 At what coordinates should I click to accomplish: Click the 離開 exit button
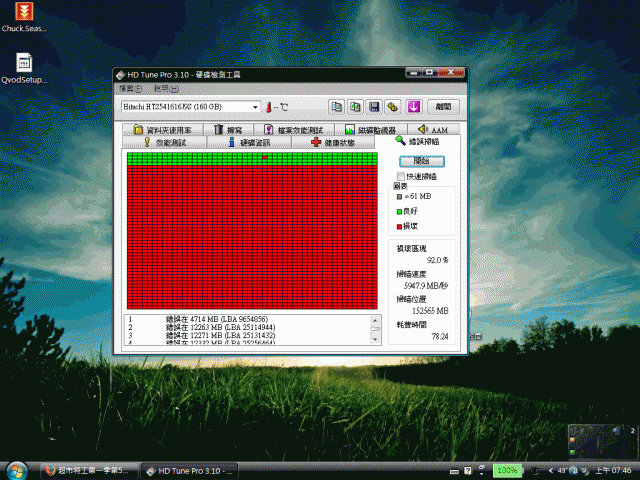443,107
